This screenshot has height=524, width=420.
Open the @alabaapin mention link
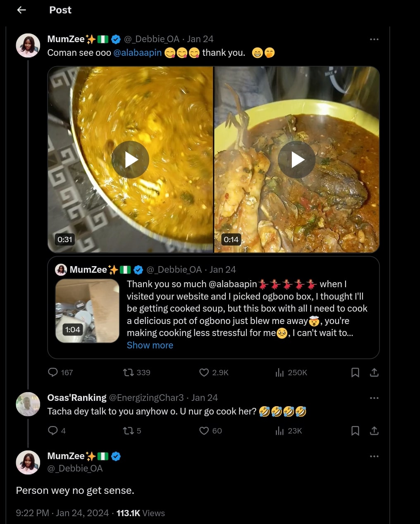coord(137,53)
